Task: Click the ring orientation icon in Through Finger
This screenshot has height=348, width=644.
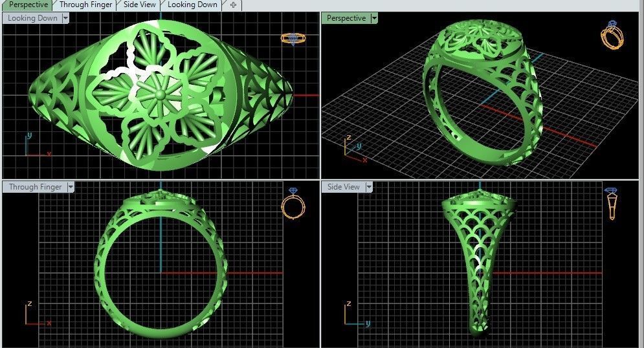Action: pyautogui.click(x=293, y=204)
